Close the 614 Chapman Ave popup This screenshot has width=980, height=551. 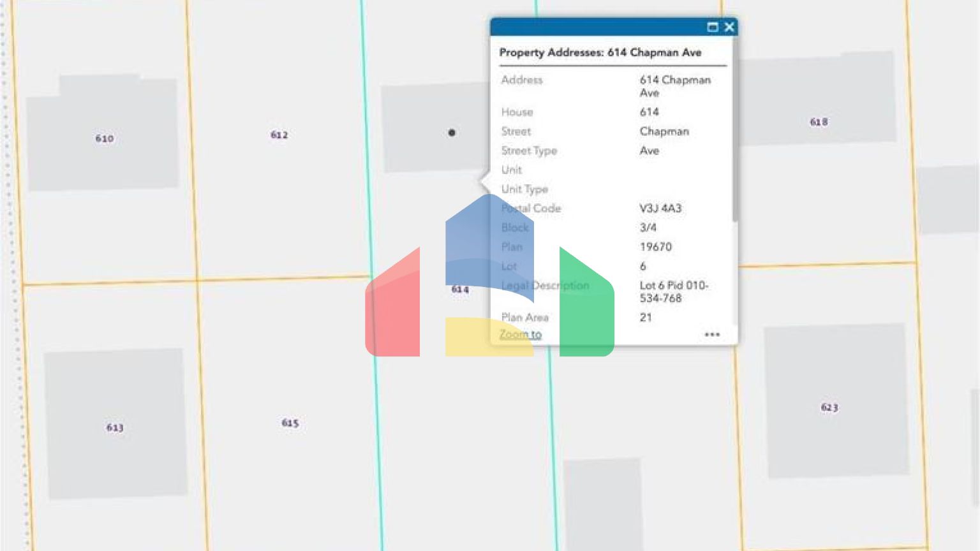click(729, 27)
